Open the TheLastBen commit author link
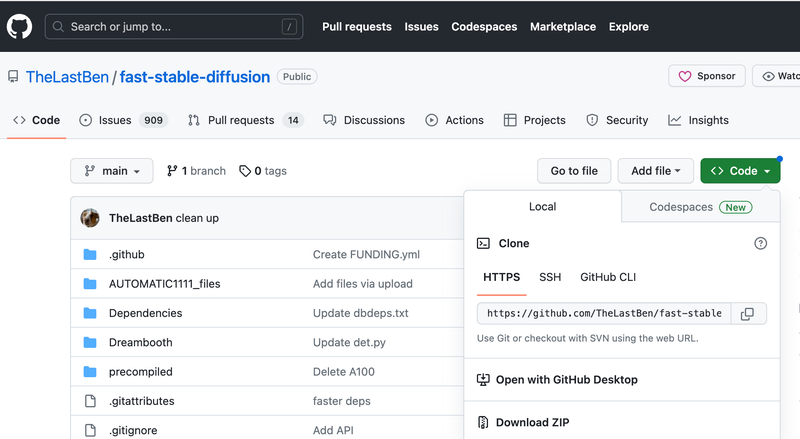 click(140, 218)
